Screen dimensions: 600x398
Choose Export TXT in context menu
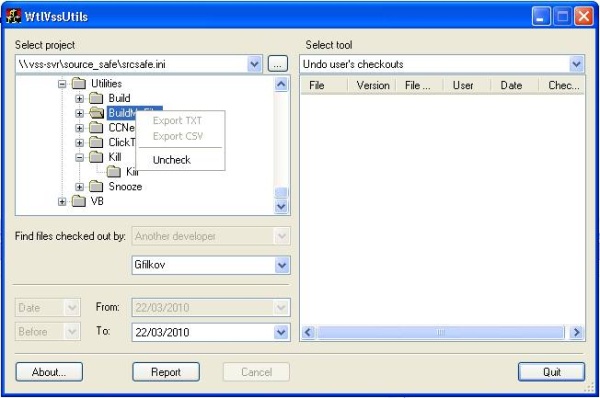pos(177,121)
